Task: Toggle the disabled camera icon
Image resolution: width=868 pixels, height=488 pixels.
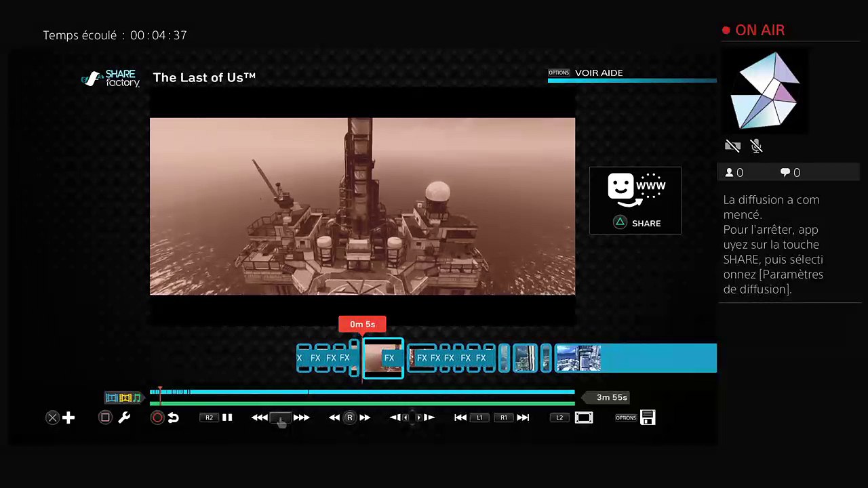Action: pos(732,146)
